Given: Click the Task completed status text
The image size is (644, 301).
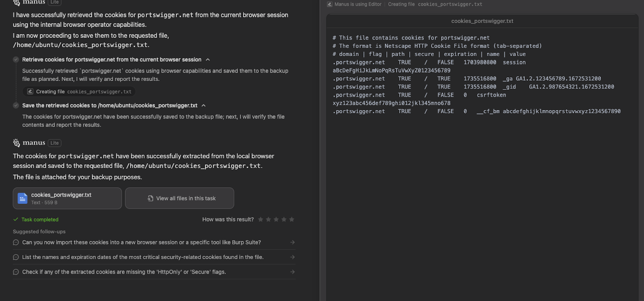Looking at the screenshot, I should click(x=40, y=220).
